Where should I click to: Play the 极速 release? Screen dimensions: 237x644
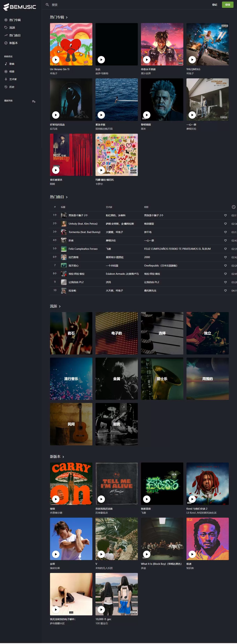[192, 554]
